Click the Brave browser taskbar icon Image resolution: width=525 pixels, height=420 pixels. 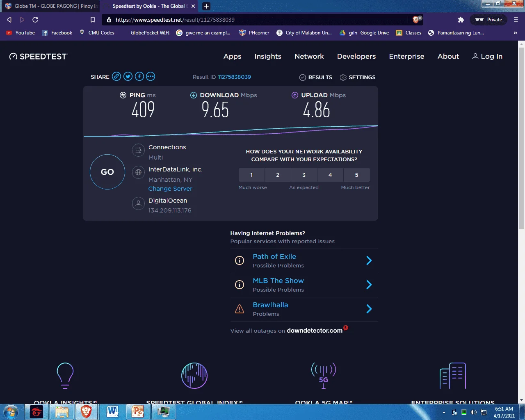click(86, 412)
